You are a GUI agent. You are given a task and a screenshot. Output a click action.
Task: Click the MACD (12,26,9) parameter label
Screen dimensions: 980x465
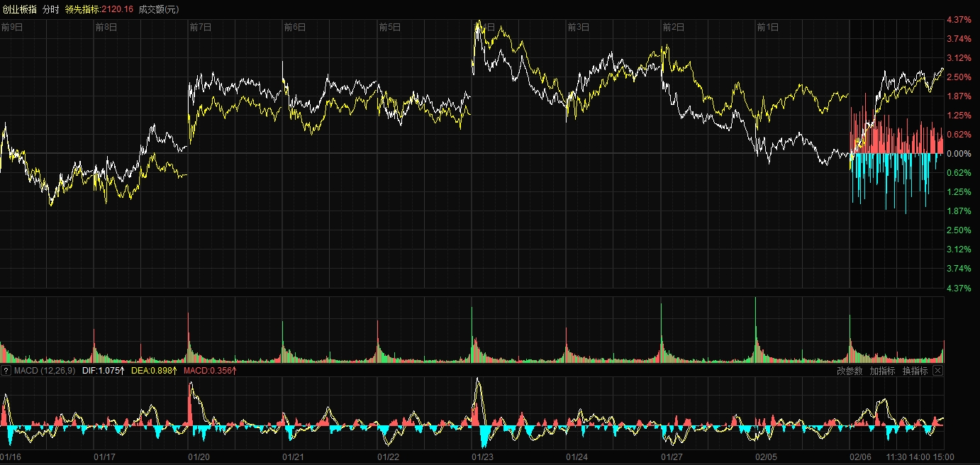(x=45, y=371)
